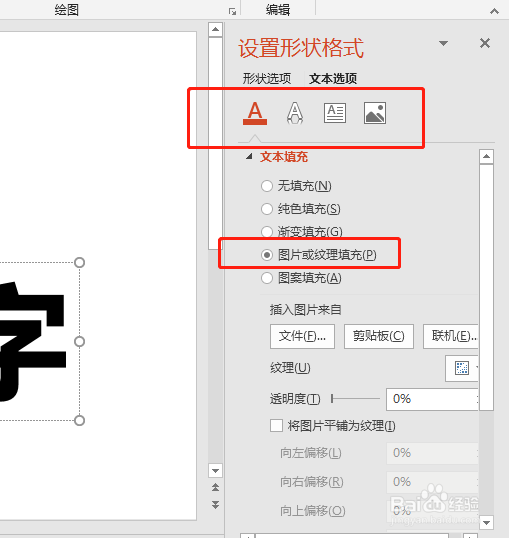Open the Textbox layout icon tab
Viewport: 509px width, 538px height.
335,113
